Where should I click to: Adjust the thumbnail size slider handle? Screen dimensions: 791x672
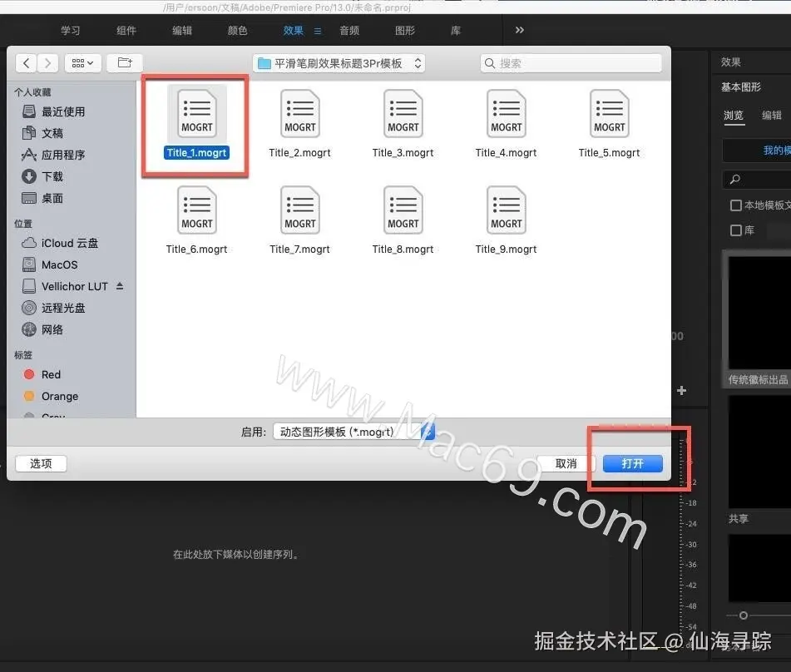744,615
